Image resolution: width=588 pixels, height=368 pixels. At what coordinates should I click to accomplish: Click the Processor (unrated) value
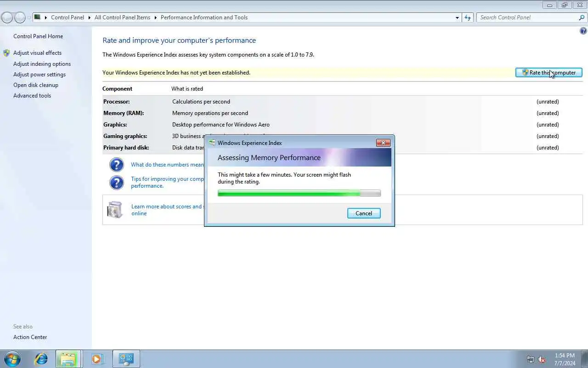[x=548, y=102]
